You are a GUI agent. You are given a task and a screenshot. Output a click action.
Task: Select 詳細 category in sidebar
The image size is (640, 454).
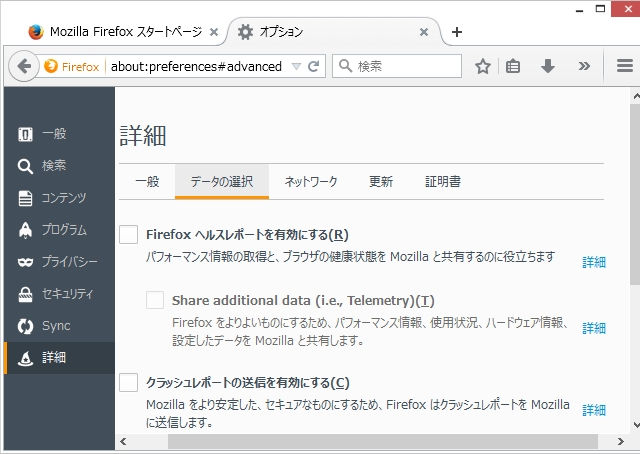click(59, 358)
